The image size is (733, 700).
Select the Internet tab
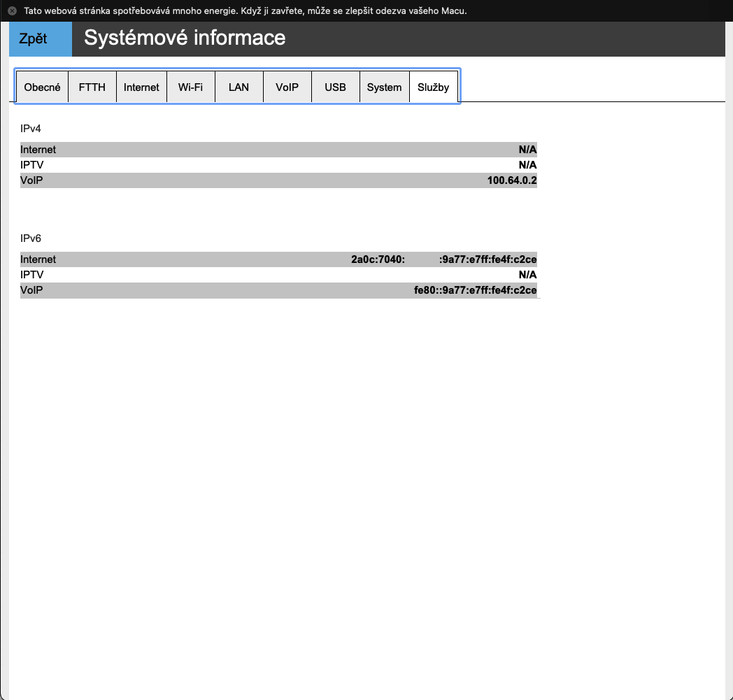click(141, 87)
